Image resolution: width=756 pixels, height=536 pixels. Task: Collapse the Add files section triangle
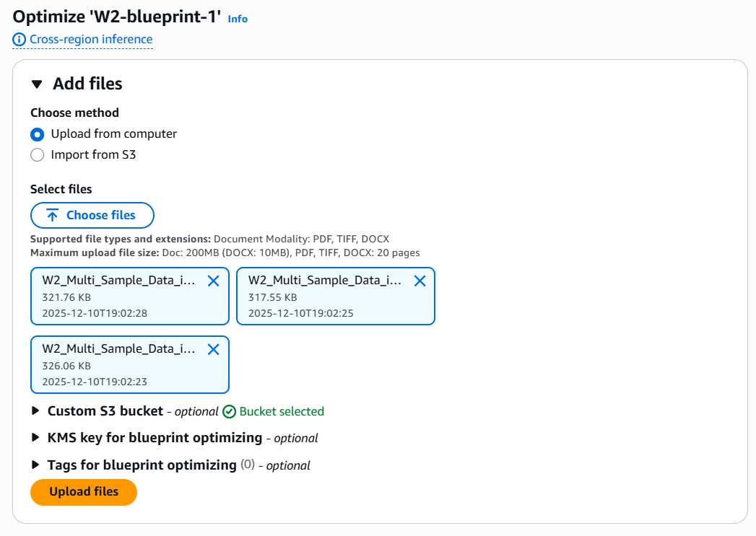[x=37, y=84]
